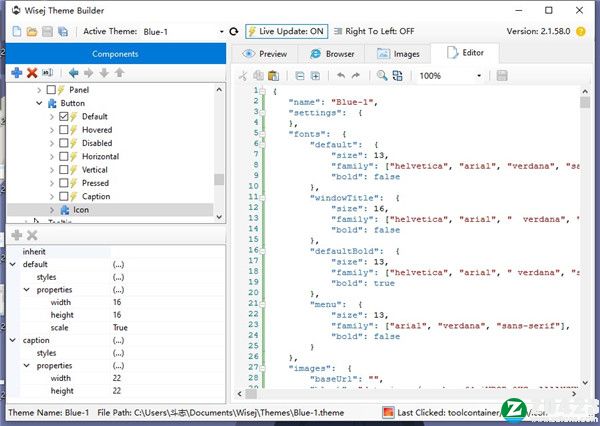The height and width of the screenshot is (426, 600).
Task: Click the Components panel header
Action: [116, 54]
